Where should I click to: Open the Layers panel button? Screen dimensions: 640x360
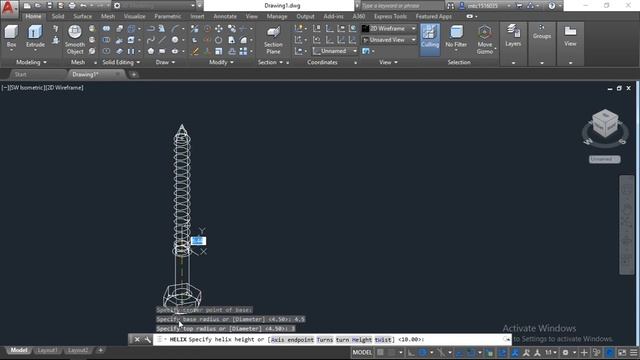tap(513, 37)
